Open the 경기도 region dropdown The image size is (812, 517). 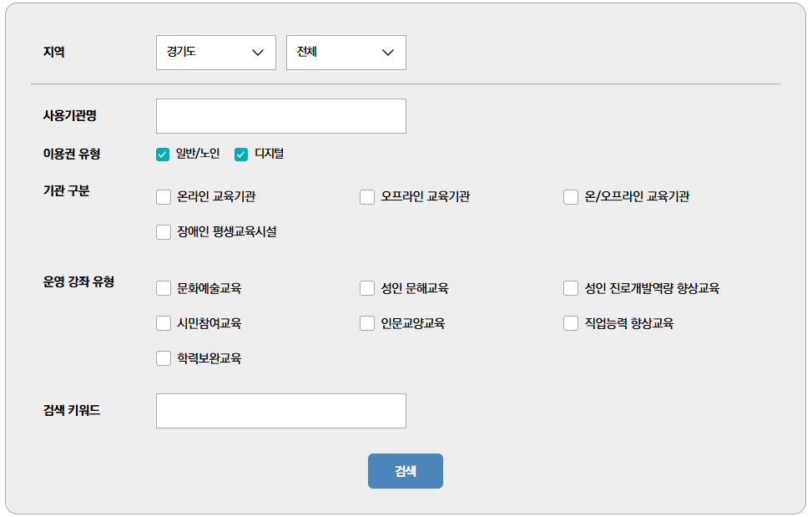click(216, 53)
